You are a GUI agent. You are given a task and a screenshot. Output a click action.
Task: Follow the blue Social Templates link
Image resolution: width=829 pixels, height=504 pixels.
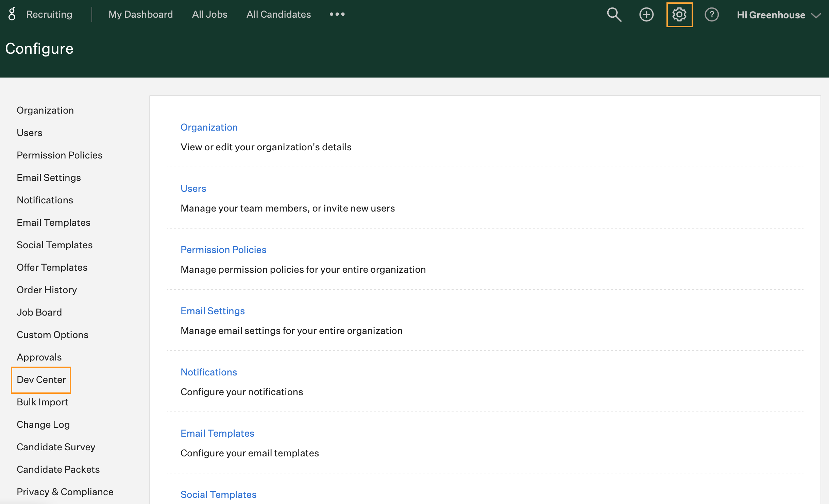tap(218, 494)
